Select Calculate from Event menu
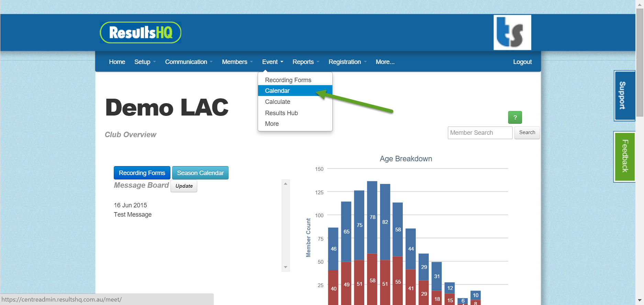Screen dimensions: 644x305 click(295, 102)
